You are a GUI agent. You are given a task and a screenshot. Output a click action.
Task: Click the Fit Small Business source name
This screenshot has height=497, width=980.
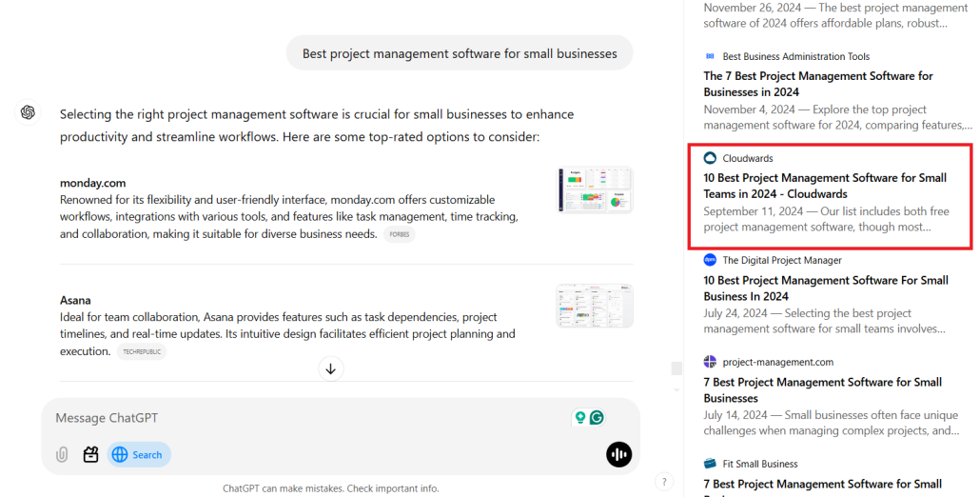point(760,464)
